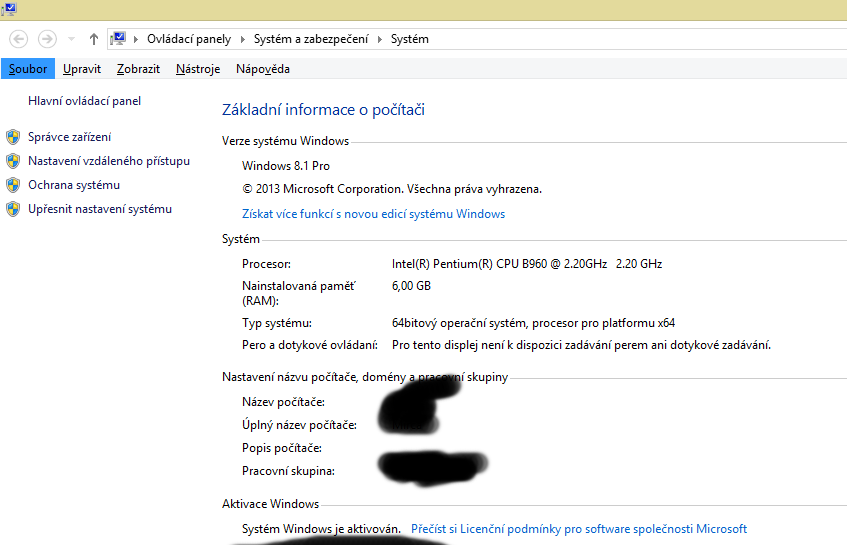Expand chevron before Systém breadcrumb

[x=380, y=39]
